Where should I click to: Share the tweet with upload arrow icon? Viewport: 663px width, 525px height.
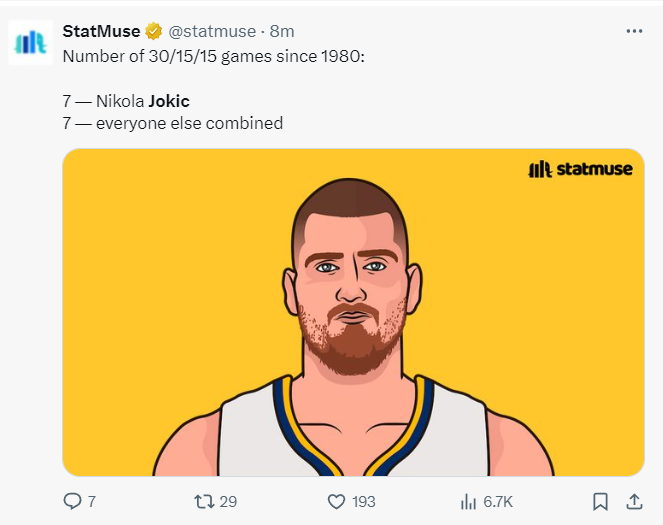click(634, 501)
